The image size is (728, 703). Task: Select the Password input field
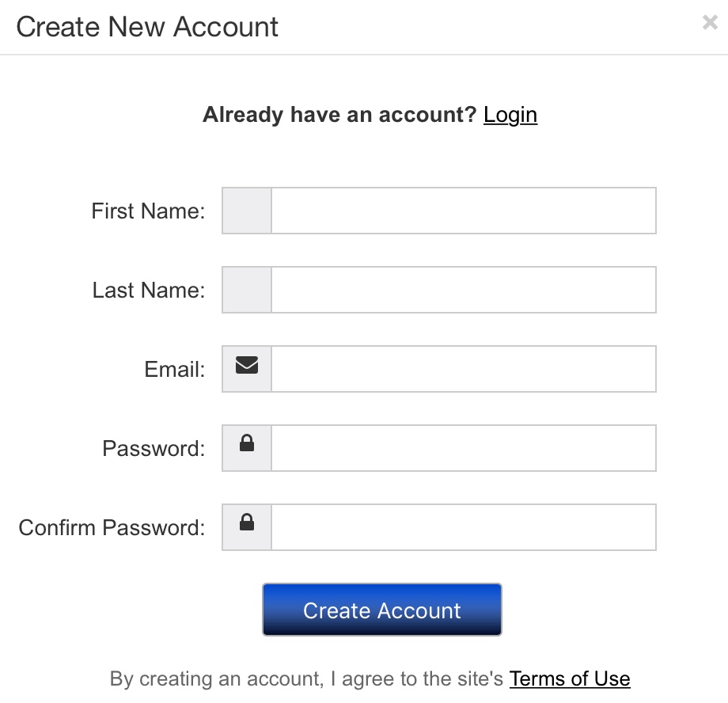point(464,448)
